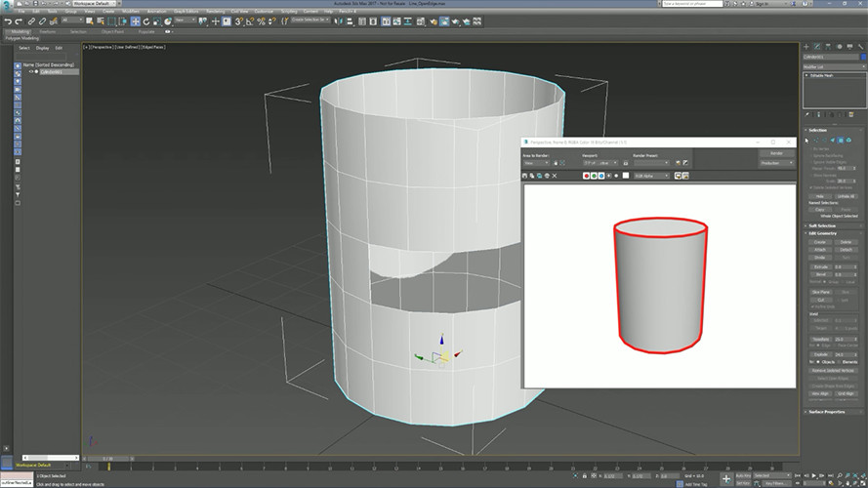The height and width of the screenshot is (488, 868).
Task: Open the Rendering menu
Action: pyautogui.click(x=216, y=11)
